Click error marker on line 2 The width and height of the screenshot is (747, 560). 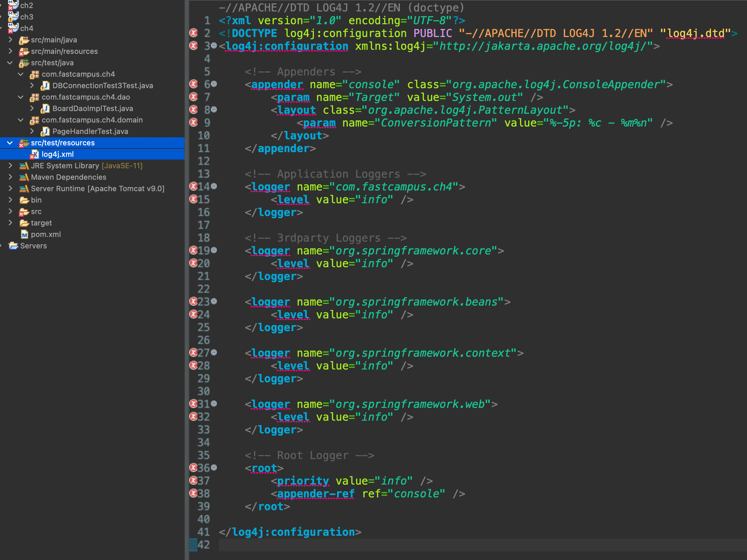point(193,33)
